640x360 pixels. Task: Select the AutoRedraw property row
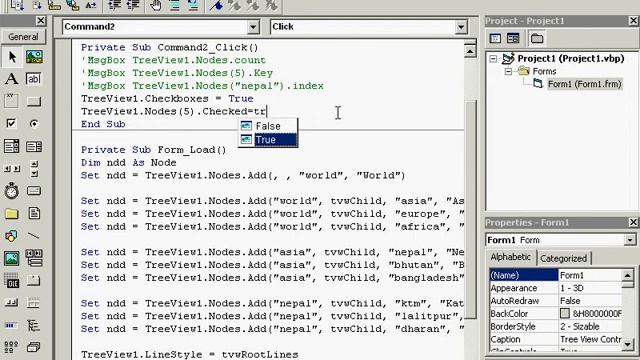[556, 301]
